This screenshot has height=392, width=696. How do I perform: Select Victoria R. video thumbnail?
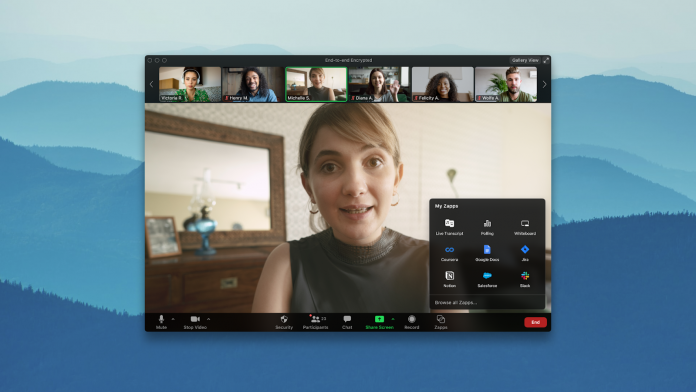190,84
